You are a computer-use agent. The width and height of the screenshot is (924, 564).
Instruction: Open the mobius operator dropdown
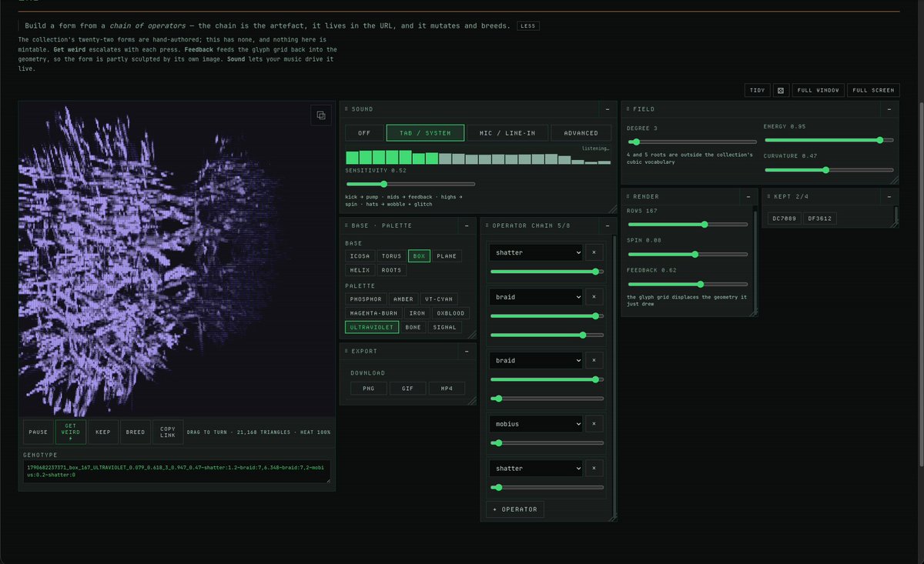(536, 424)
